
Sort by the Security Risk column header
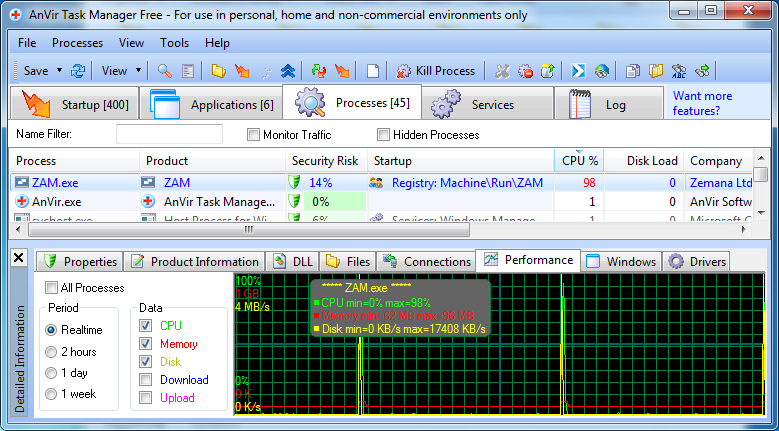pyautogui.click(x=326, y=160)
